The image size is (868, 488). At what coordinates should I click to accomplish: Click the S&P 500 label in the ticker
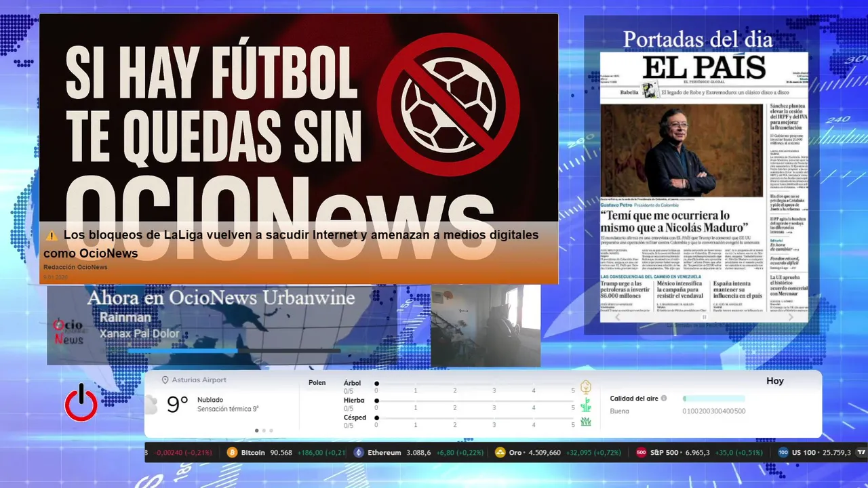pos(663,453)
